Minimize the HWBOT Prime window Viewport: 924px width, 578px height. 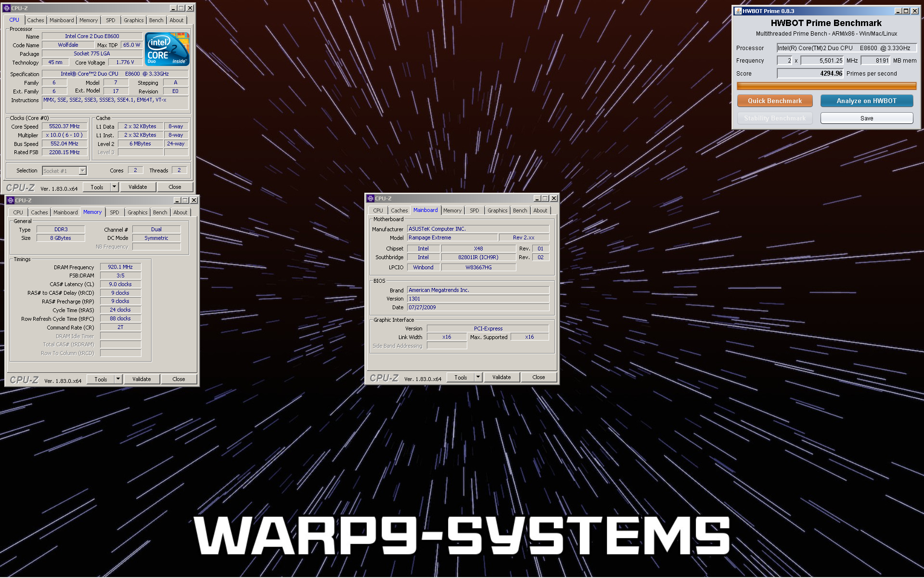tap(898, 11)
